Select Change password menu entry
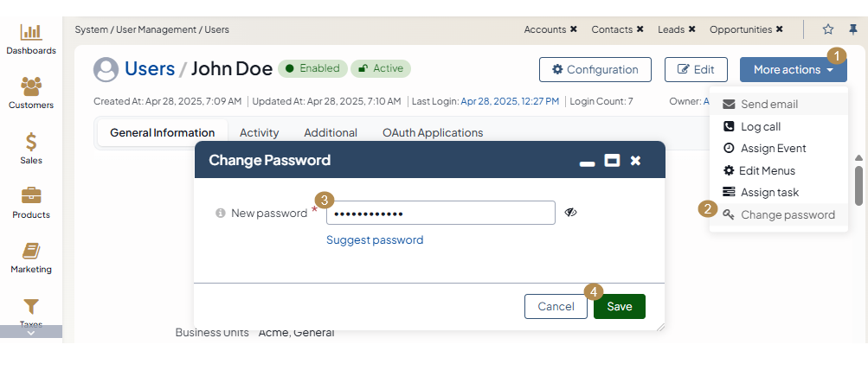Screen dimensions: 868x370 [788, 214]
